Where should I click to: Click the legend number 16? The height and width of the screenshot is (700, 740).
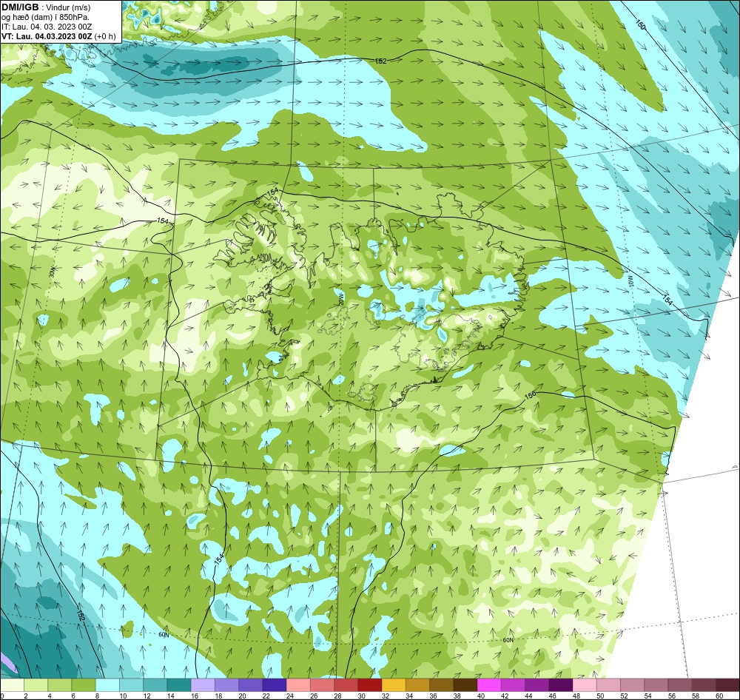(195, 696)
